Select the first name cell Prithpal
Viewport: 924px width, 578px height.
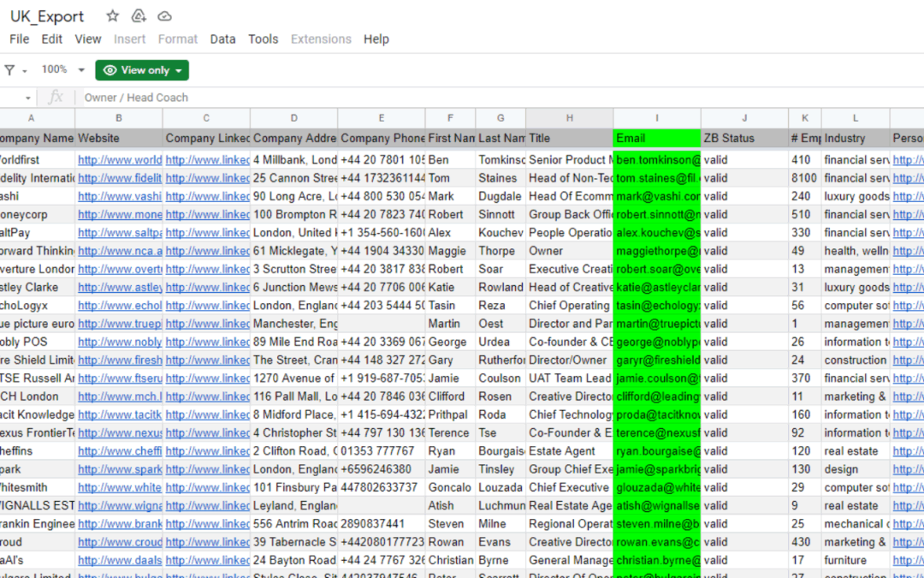450,414
